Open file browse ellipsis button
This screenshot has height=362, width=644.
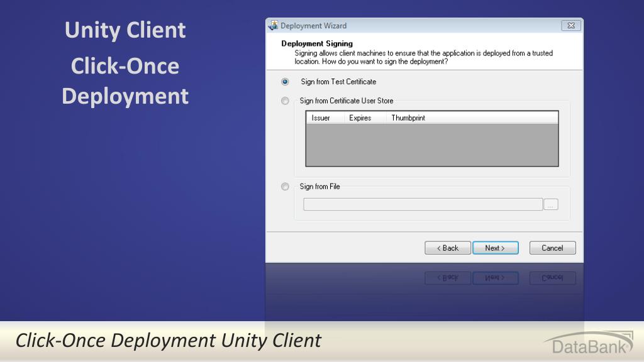551,204
